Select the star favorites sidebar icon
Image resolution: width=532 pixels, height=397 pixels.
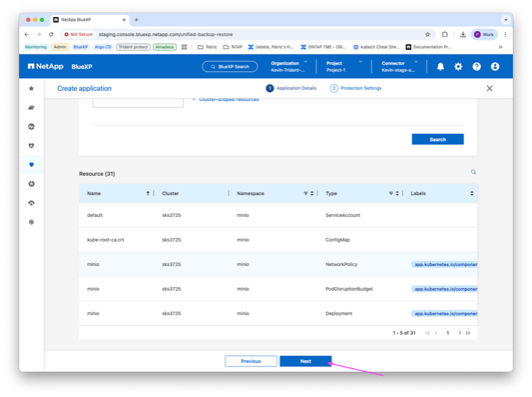(x=31, y=89)
